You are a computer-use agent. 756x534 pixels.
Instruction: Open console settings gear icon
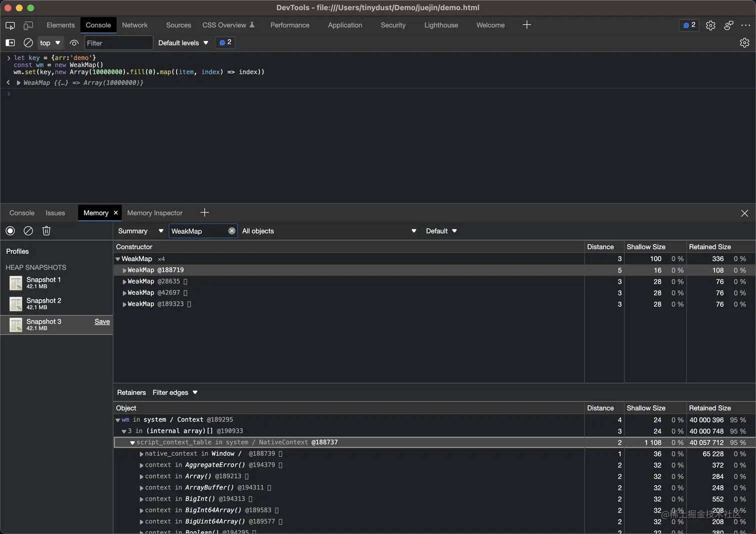point(744,43)
